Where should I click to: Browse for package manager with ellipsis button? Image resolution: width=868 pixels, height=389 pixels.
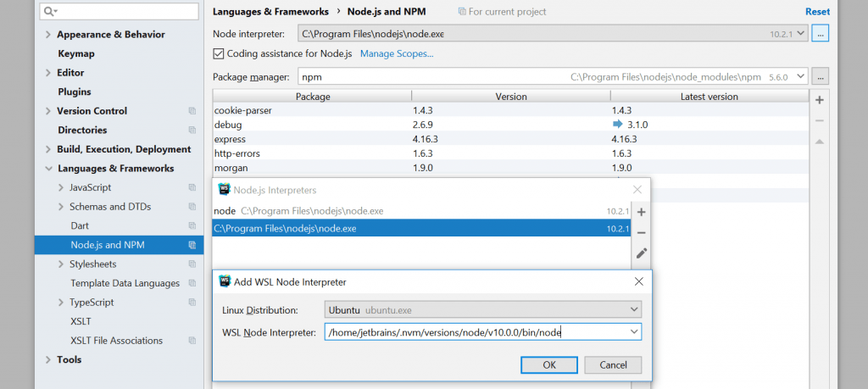coord(820,76)
